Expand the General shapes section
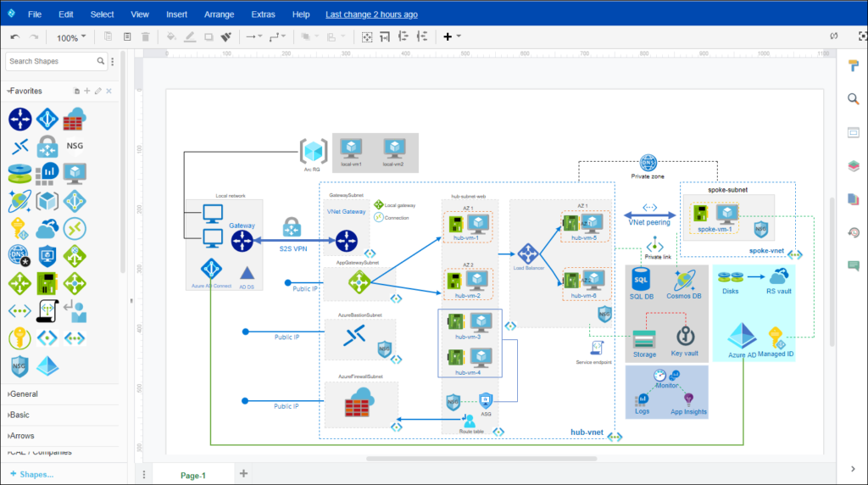Screen dimensions: 868x485 point(23,394)
